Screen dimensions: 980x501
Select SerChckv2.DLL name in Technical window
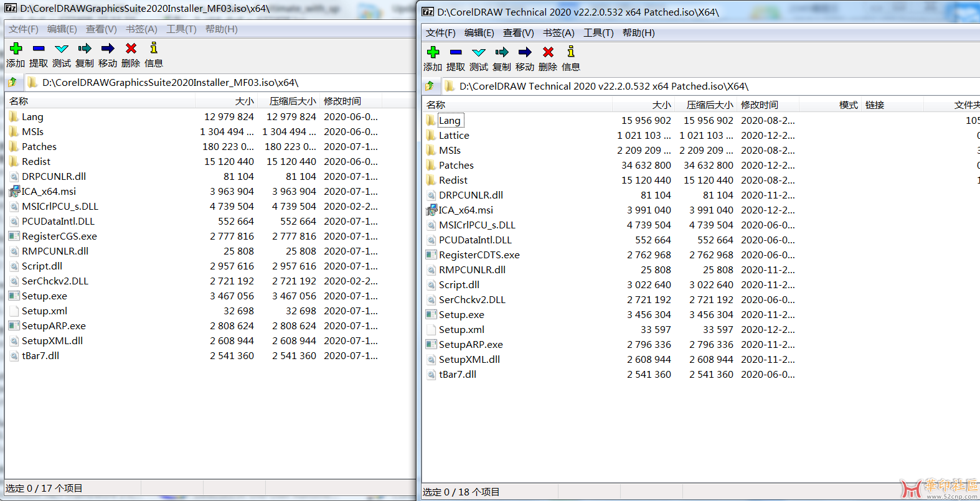[x=472, y=299]
